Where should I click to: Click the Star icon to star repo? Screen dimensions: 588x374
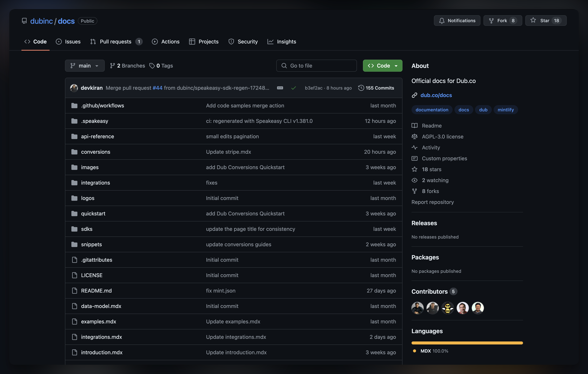coord(533,20)
